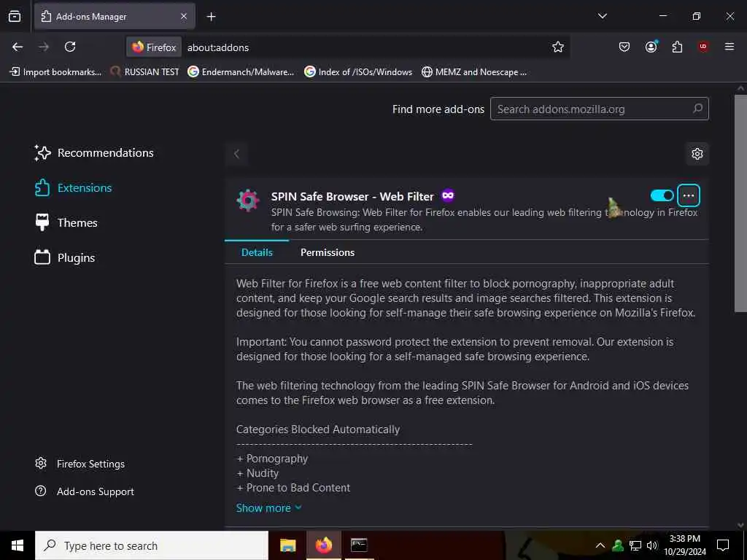Click the vertical scrollbar thumb
Viewport: 747px width, 560px height.
740,204
